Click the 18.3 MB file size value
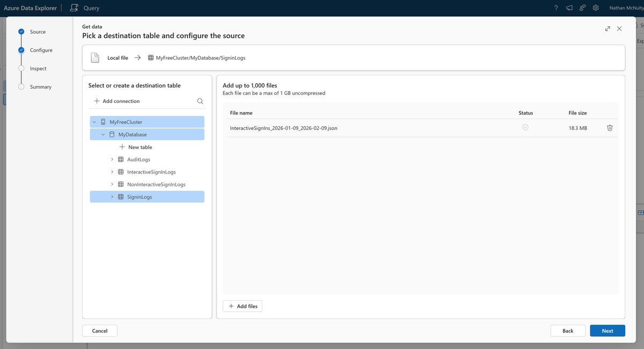Image resolution: width=644 pixels, height=349 pixels. tap(578, 128)
